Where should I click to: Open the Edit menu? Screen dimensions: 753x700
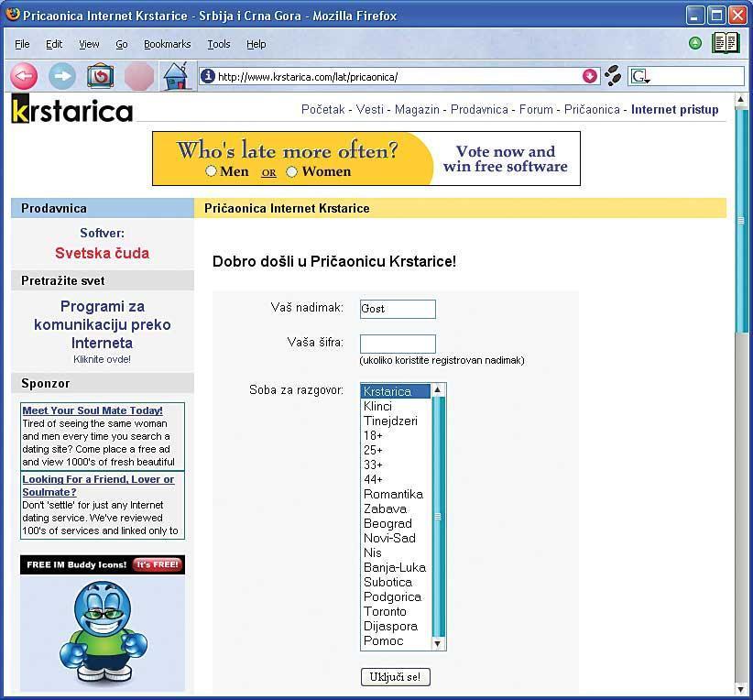click(54, 44)
